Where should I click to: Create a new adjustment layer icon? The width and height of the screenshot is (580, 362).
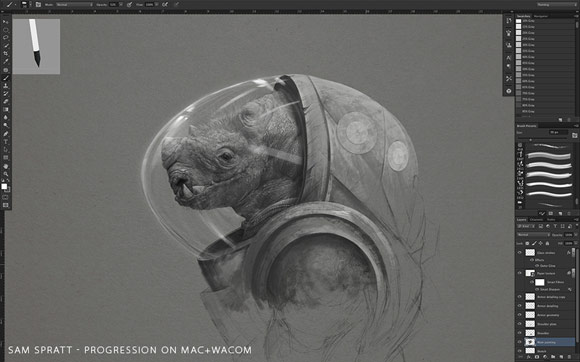point(545,357)
